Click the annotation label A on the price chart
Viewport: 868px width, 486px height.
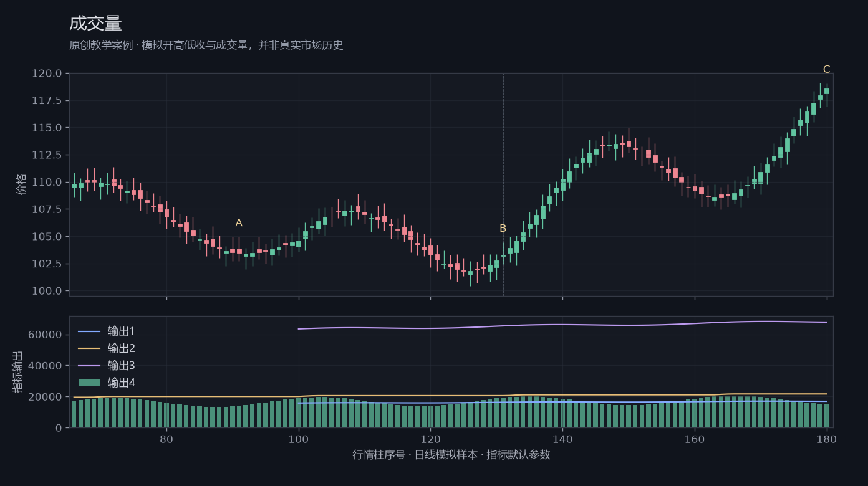coord(239,223)
